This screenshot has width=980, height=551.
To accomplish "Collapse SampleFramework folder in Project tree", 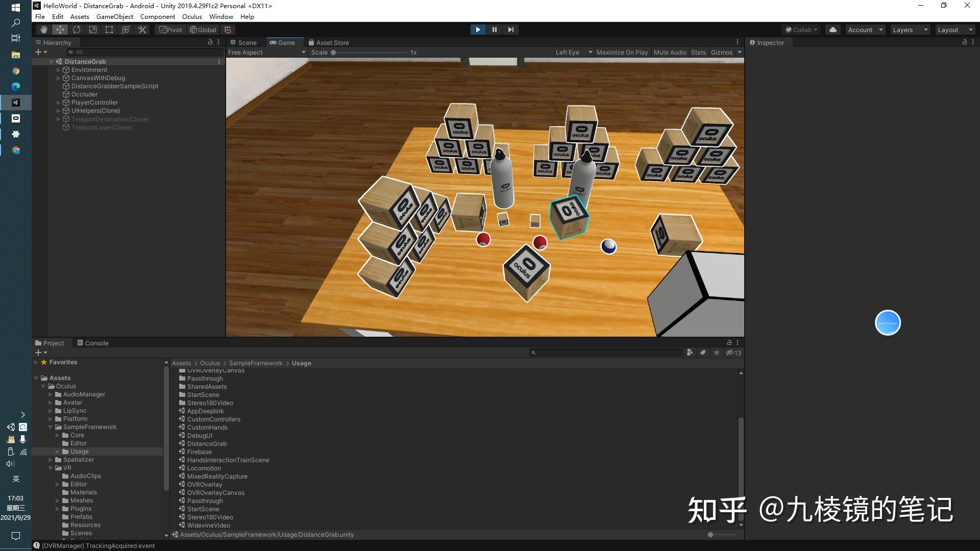I will click(x=51, y=427).
